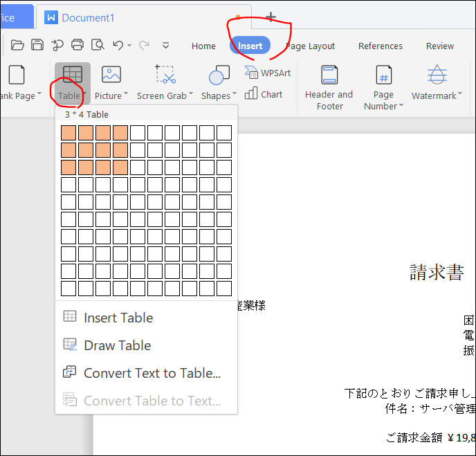Expand the Picture dropdown arrow

pos(126,93)
